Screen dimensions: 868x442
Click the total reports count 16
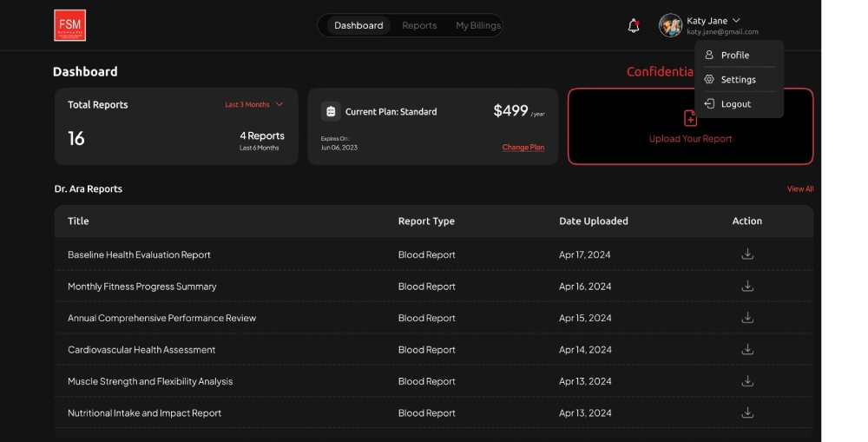tap(76, 138)
